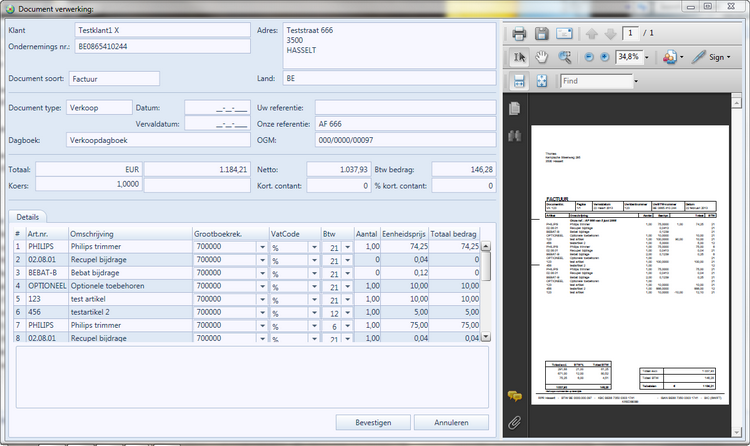The width and height of the screenshot is (750, 446).
Task: Click the Land field BE
Action: 389,78
